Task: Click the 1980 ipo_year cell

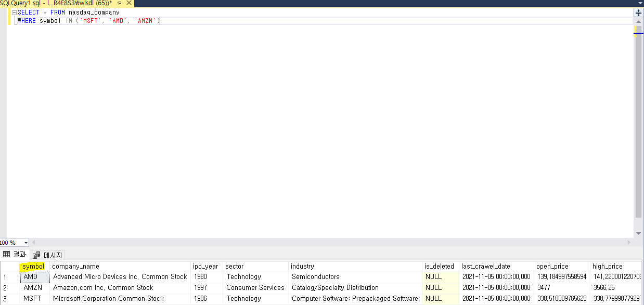Action: point(207,277)
